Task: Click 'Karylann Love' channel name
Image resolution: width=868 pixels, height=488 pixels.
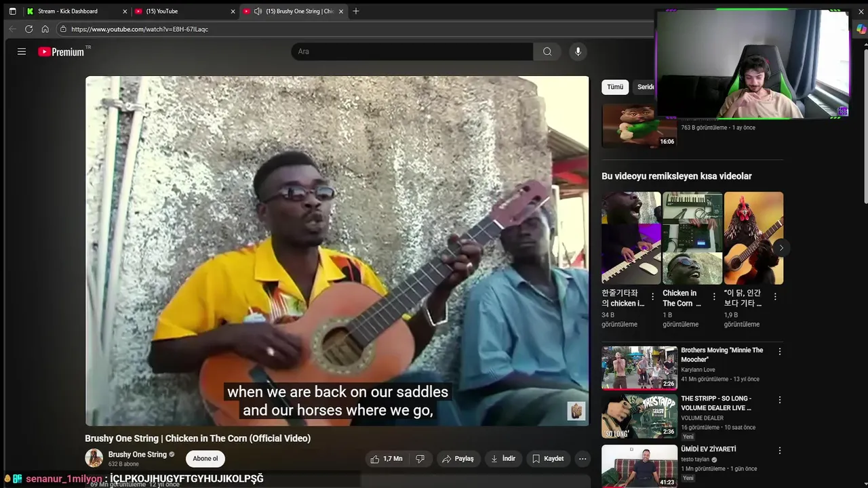Action: tap(698, 370)
